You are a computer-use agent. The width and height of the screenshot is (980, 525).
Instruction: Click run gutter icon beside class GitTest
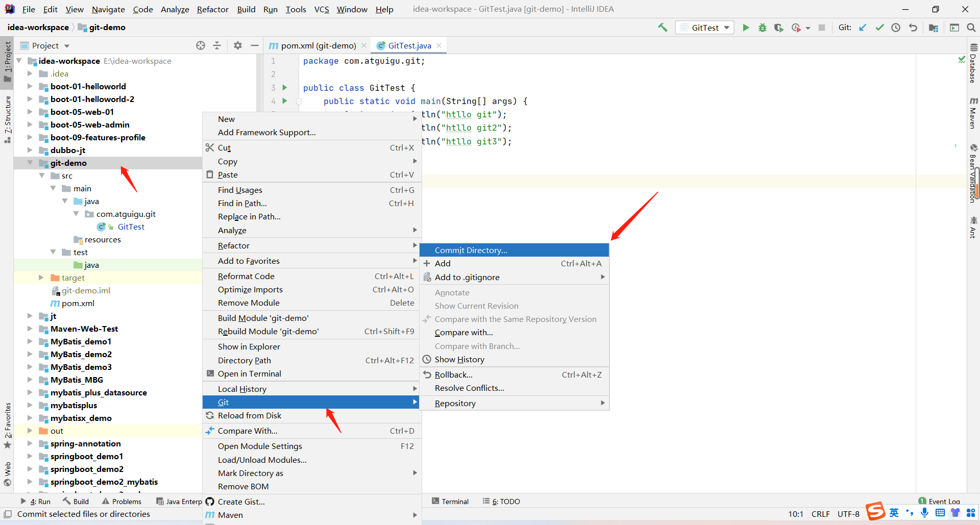[285, 88]
